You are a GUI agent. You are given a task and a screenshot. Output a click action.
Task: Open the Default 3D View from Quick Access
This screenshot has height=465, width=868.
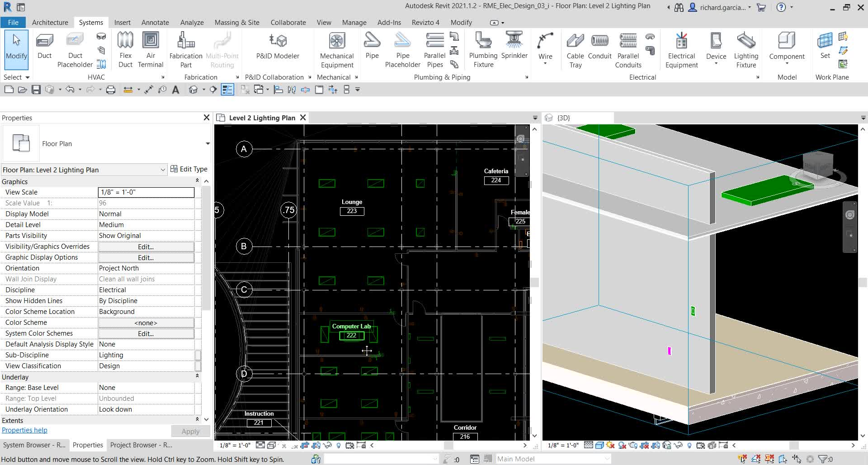click(x=193, y=90)
